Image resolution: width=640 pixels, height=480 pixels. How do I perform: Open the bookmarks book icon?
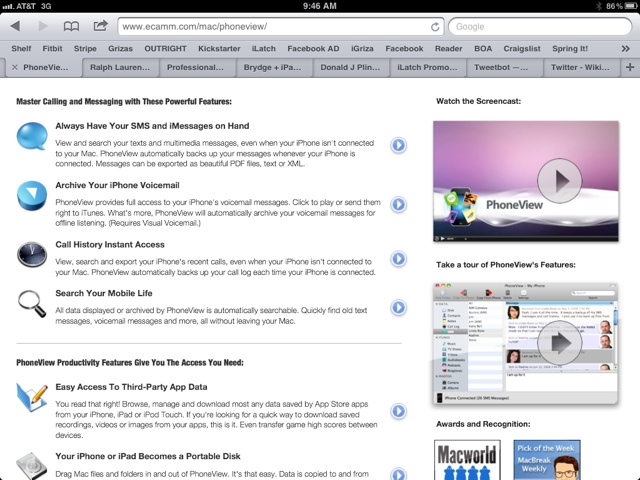click(71, 27)
